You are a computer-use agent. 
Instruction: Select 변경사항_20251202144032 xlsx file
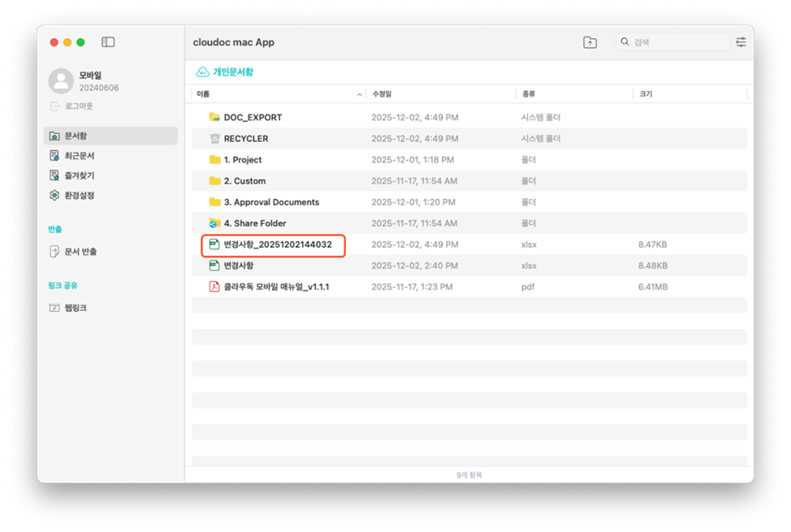coord(277,244)
